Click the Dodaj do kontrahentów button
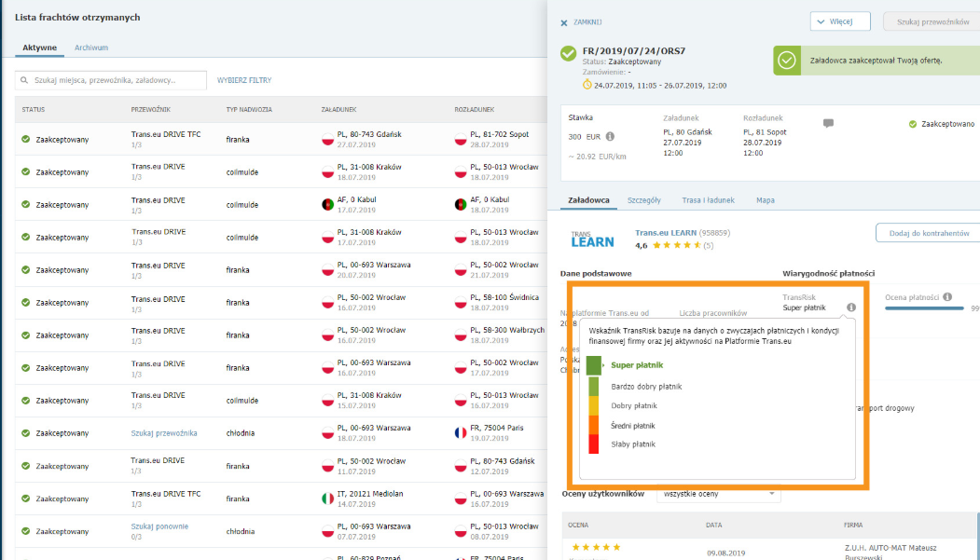This screenshot has height=560, width=980. 929,233
